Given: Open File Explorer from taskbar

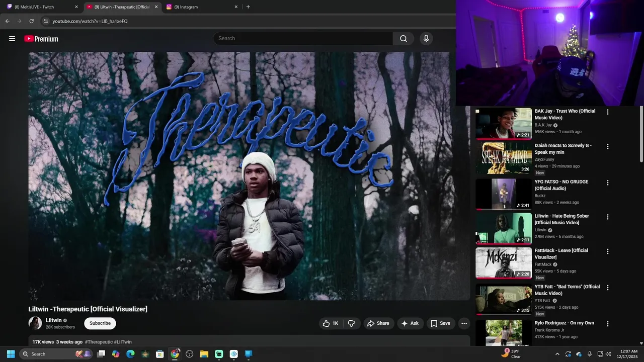Looking at the screenshot, I should (204, 354).
